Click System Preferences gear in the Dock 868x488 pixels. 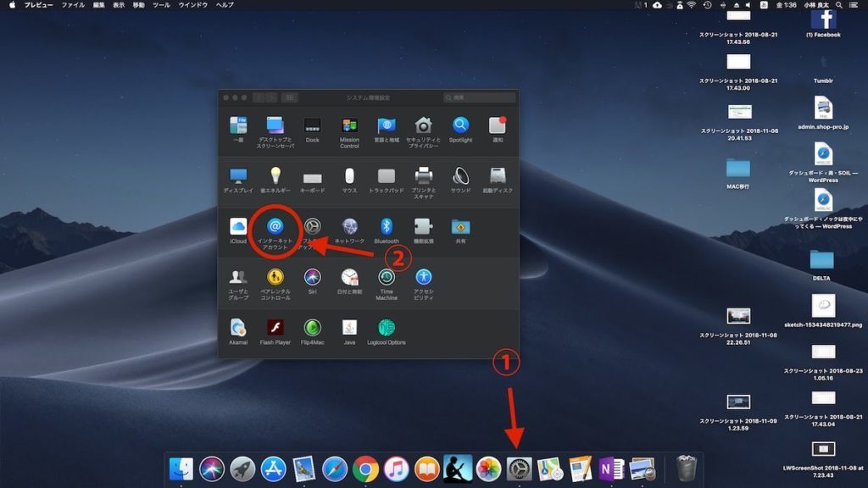520,469
